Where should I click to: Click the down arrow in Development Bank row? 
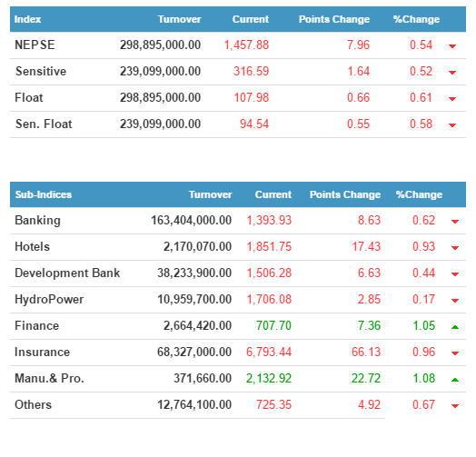[455, 274]
